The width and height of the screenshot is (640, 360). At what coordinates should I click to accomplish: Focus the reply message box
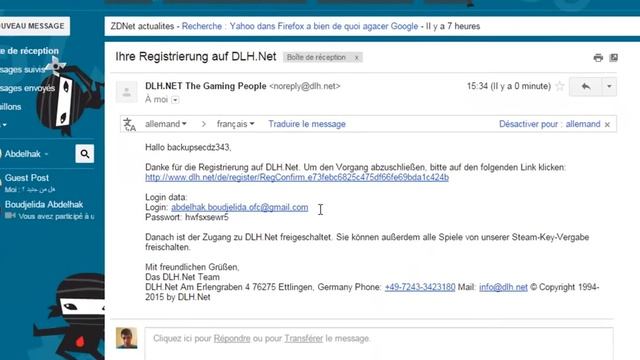click(379, 343)
